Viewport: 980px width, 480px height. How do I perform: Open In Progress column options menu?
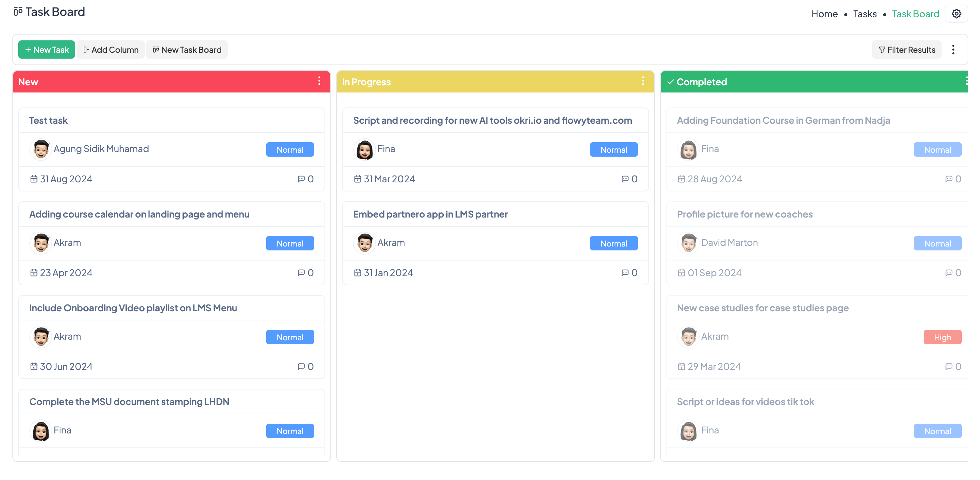point(643,81)
